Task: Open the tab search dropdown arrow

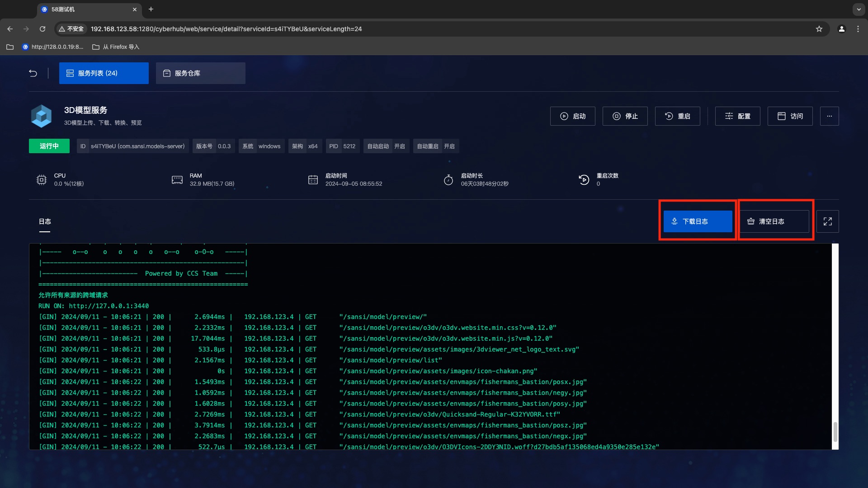Action: pyautogui.click(x=859, y=9)
